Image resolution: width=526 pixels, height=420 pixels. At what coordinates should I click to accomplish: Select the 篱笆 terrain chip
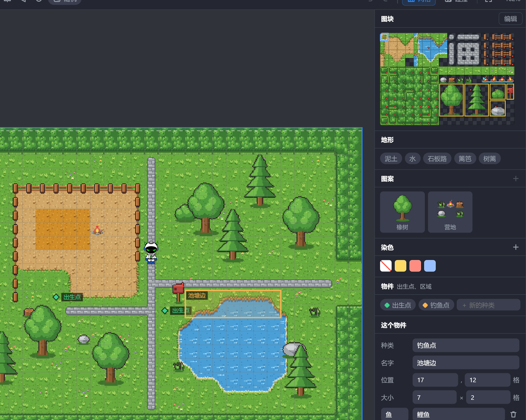(x=465, y=159)
